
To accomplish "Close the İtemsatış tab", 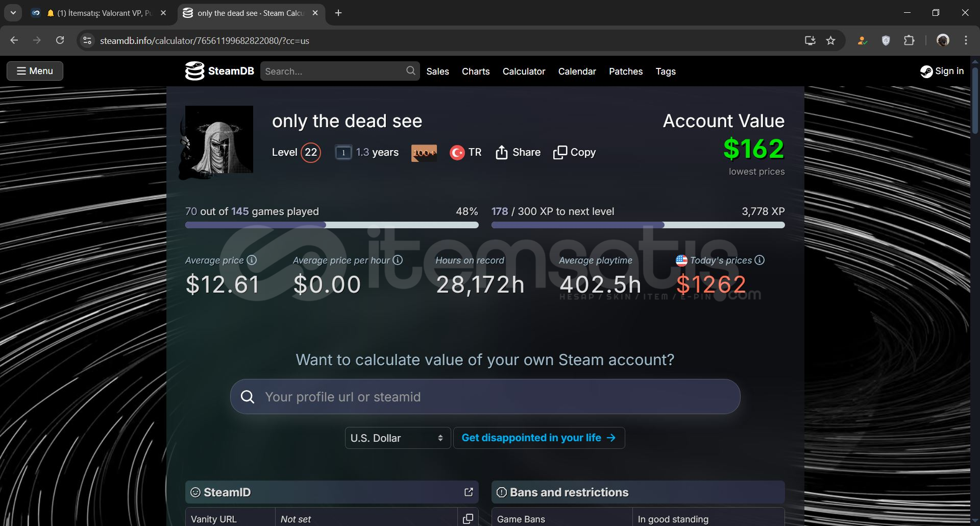I will pos(163,13).
